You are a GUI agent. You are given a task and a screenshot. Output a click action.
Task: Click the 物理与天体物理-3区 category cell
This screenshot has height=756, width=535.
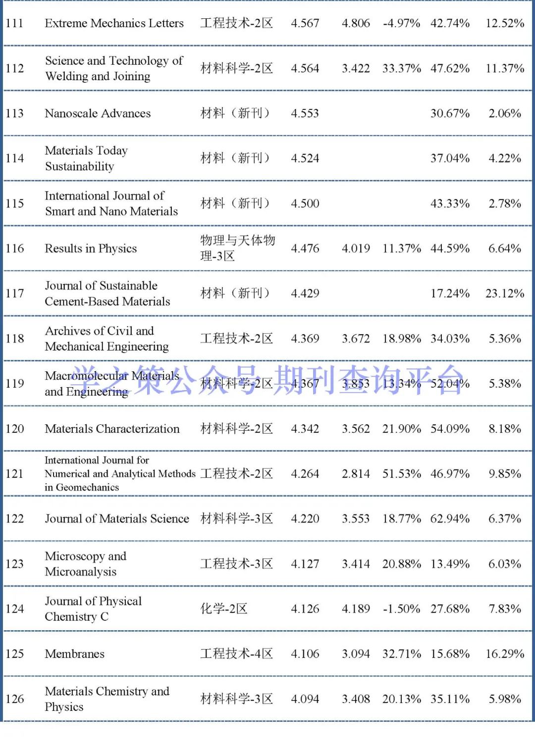pos(237,248)
